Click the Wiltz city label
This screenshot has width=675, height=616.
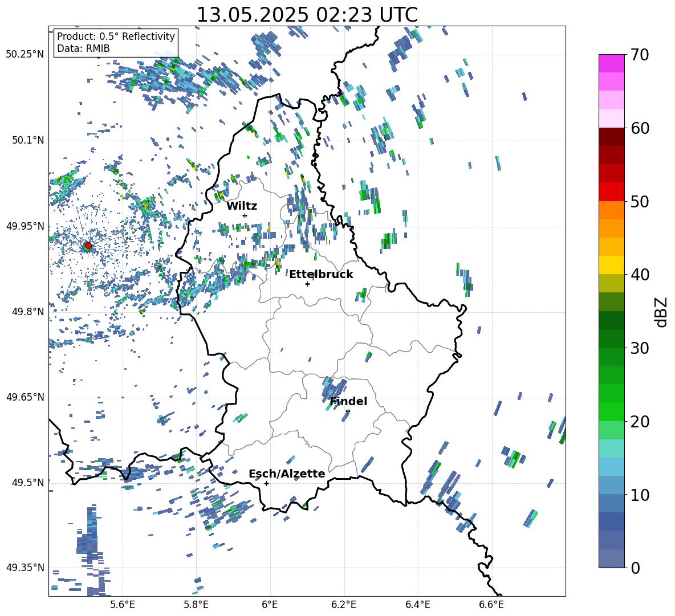pyautogui.click(x=242, y=206)
